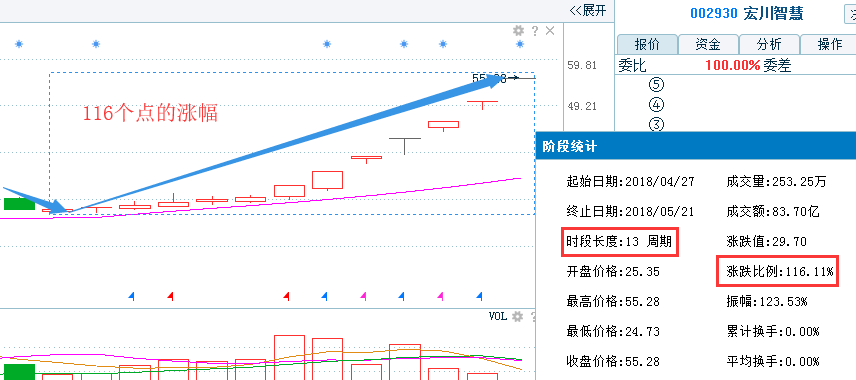Viewport: 856px width, 380px height.
Task: Select circled number 5 order level
Action: 657,85
